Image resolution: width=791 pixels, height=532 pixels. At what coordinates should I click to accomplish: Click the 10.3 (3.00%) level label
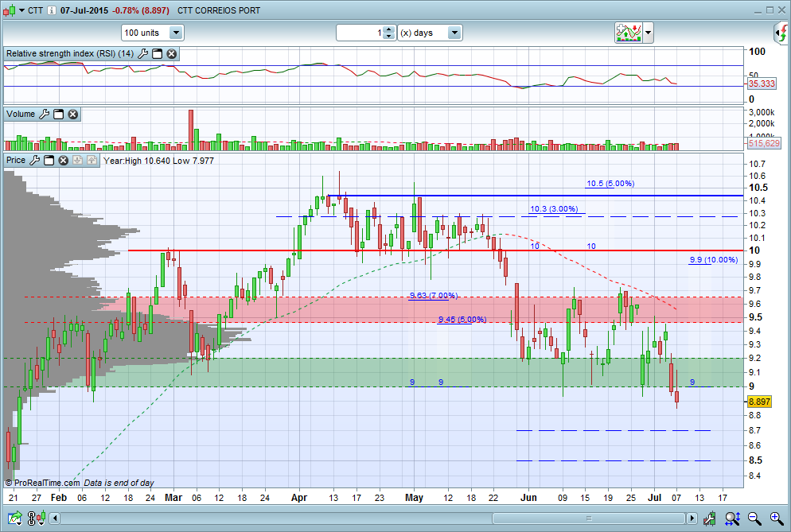tap(554, 209)
